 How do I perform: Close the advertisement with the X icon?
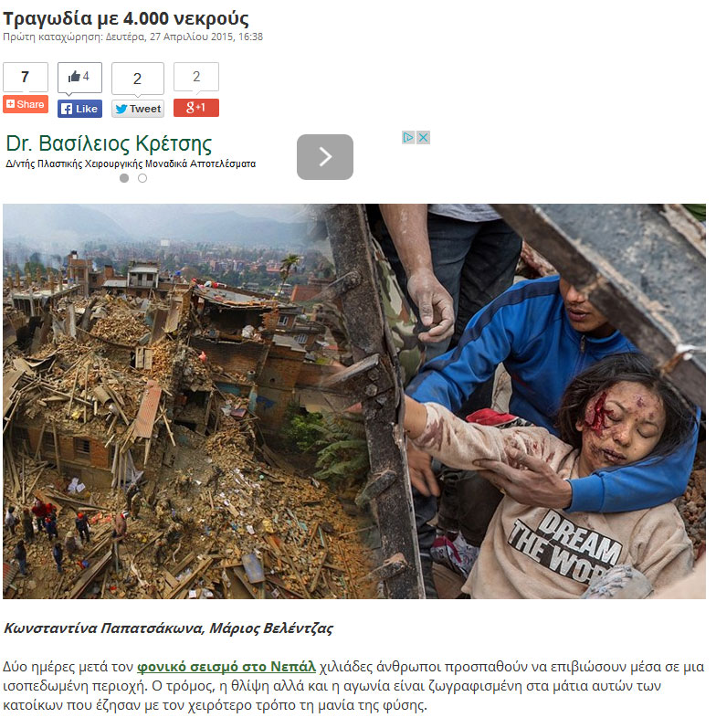(x=423, y=137)
